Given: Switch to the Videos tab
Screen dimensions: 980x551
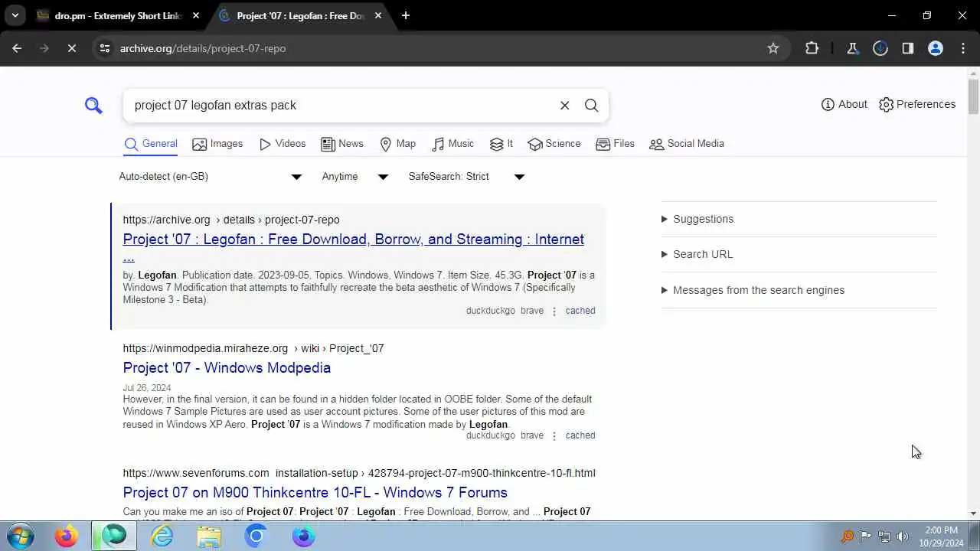Looking at the screenshot, I should [x=283, y=144].
